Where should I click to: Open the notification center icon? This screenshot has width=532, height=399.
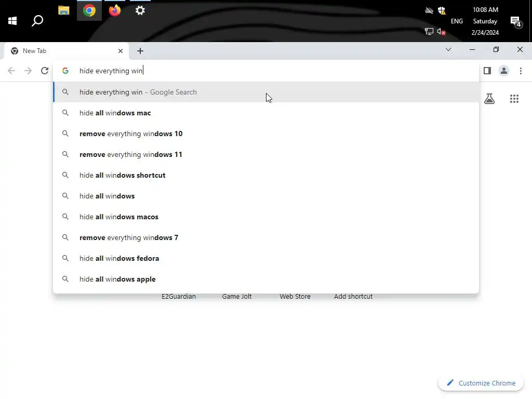pyautogui.click(x=516, y=22)
